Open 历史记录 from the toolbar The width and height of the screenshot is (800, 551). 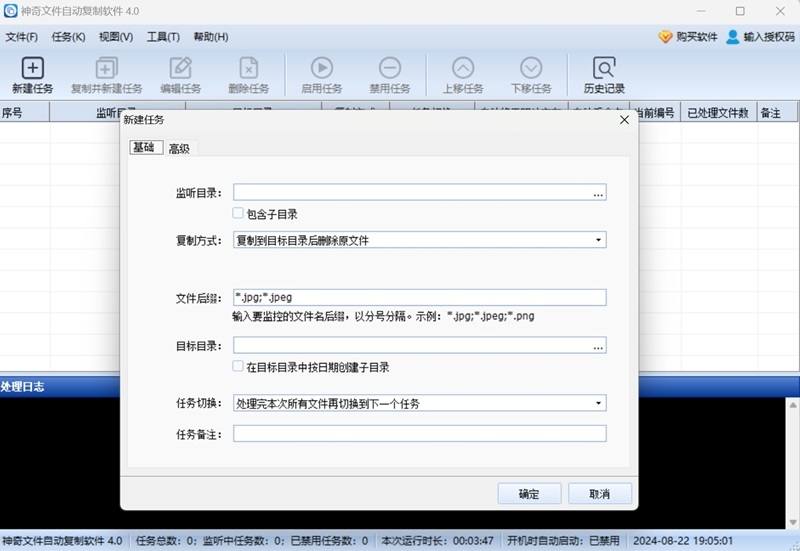click(x=604, y=68)
